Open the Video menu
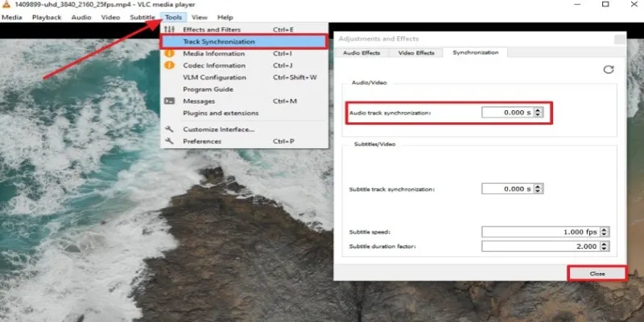Viewport: 644px width, 322px height. pos(110,17)
